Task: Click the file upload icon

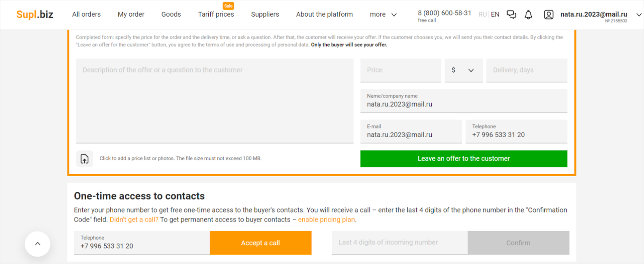Action: click(84, 159)
